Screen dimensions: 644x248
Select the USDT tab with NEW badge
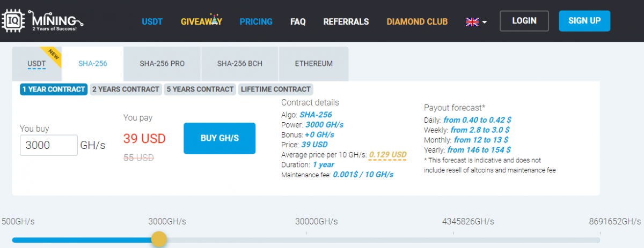pyautogui.click(x=36, y=64)
